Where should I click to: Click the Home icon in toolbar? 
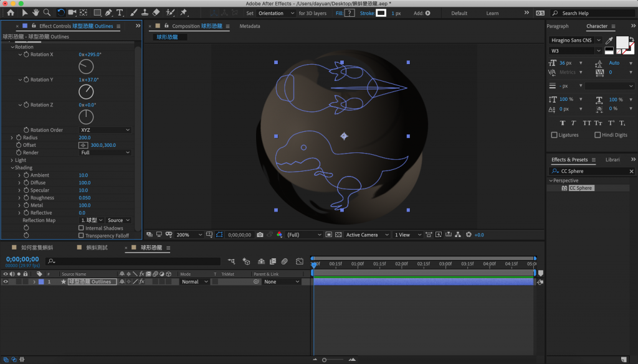click(x=11, y=12)
